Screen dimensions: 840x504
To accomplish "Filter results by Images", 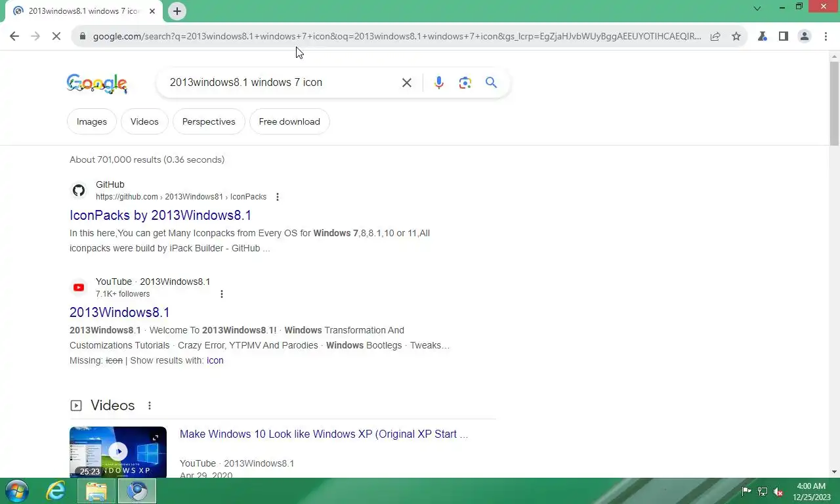I will pyautogui.click(x=92, y=121).
